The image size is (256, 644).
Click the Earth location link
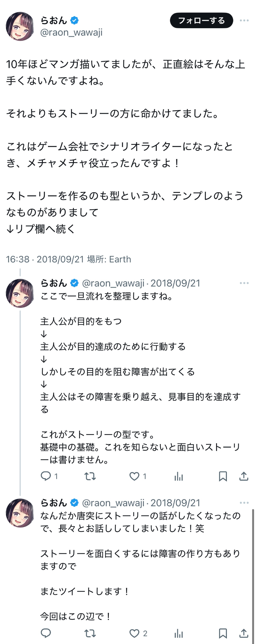click(x=120, y=259)
